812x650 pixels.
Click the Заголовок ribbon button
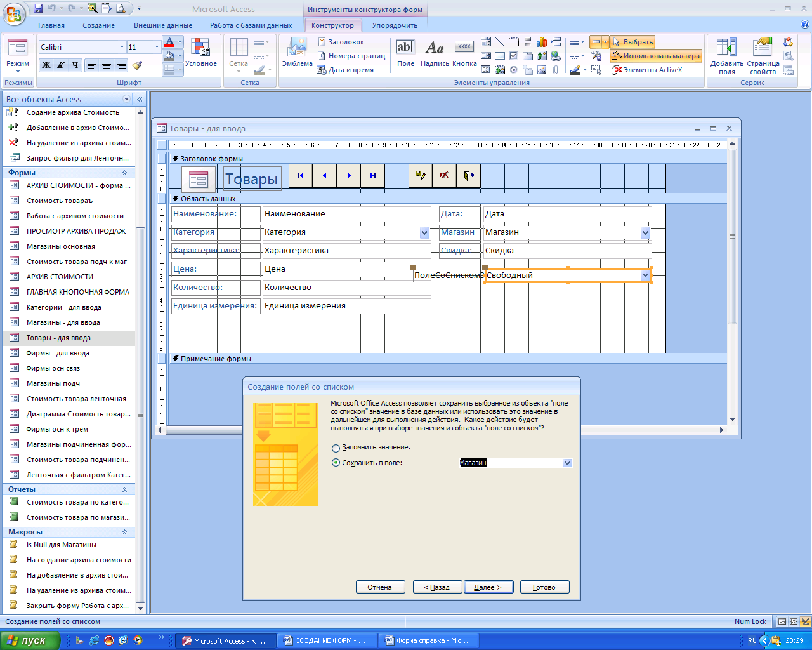tap(341, 42)
